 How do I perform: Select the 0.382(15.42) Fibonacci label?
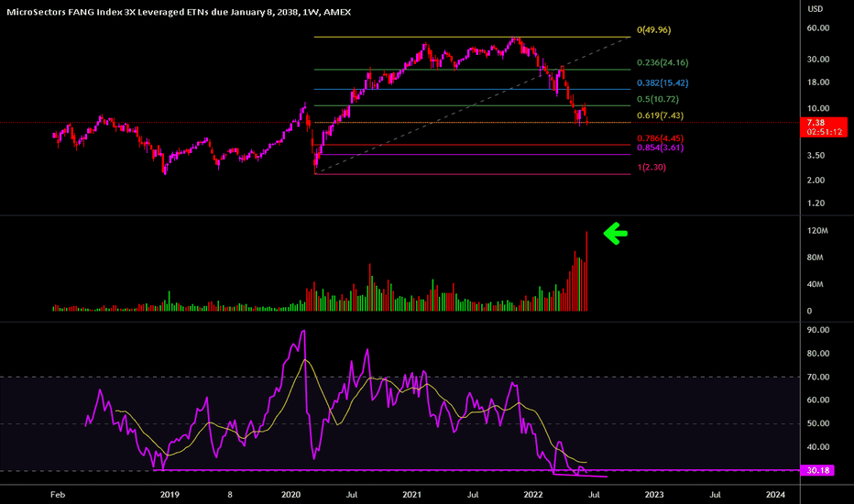662,82
